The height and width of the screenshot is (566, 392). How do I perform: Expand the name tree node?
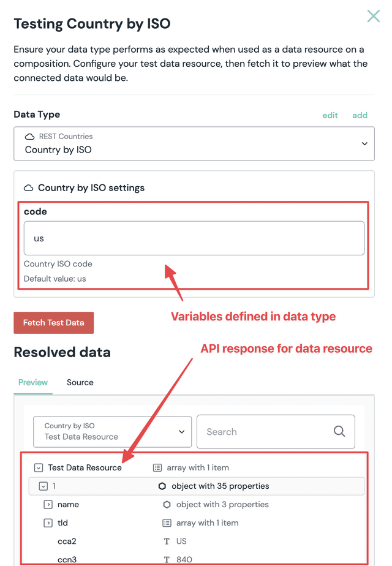(x=48, y=504)
